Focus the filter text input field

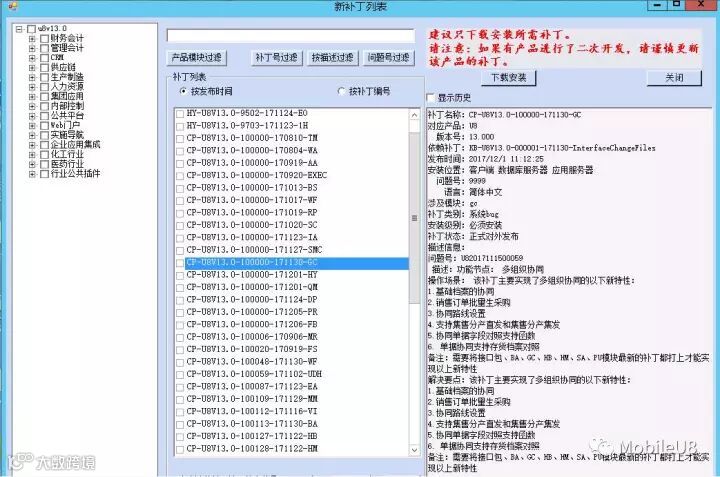[291, 35]
